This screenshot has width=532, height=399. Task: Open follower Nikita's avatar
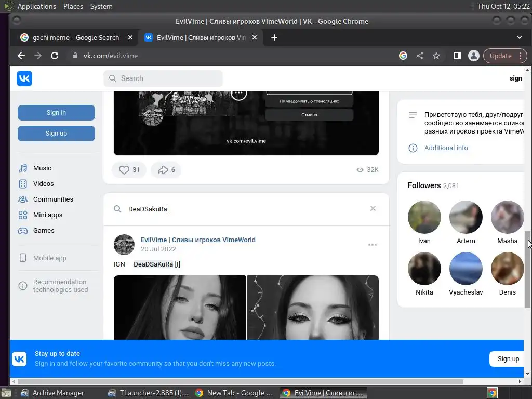(424, 269)
